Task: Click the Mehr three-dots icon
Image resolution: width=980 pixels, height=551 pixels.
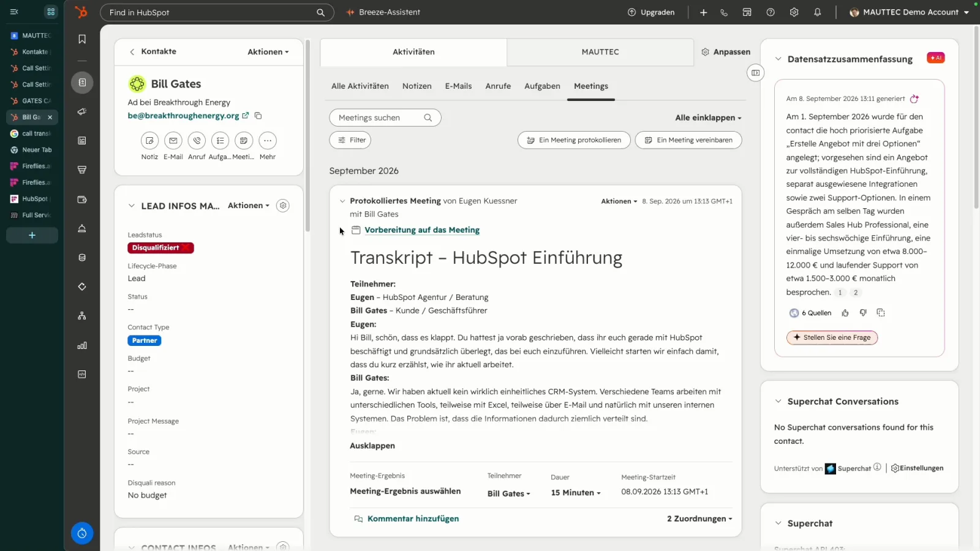Action: [x=268, y=141]
